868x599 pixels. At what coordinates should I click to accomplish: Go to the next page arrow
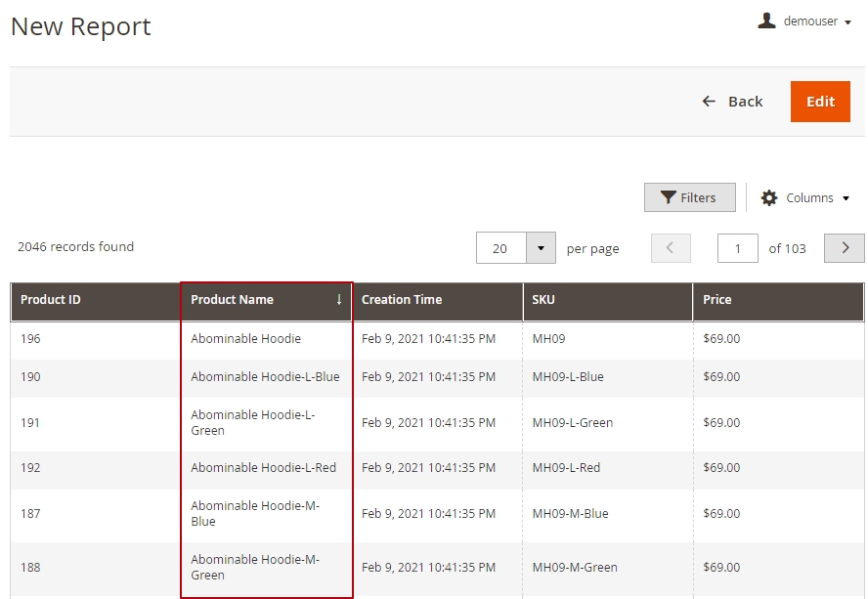pos(845,248)
